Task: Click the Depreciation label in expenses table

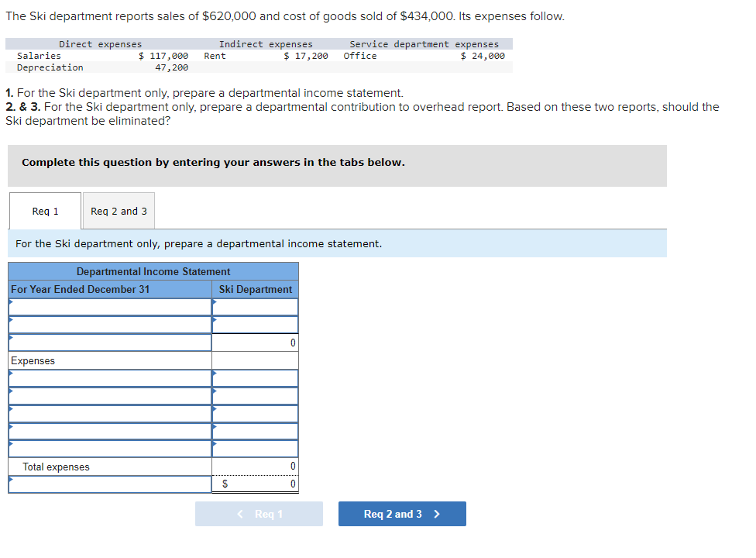Action: [50, 67]
